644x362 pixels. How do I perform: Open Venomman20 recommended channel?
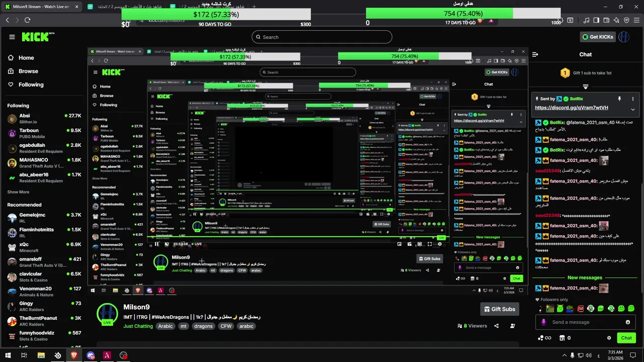click(x=44, y=292)
